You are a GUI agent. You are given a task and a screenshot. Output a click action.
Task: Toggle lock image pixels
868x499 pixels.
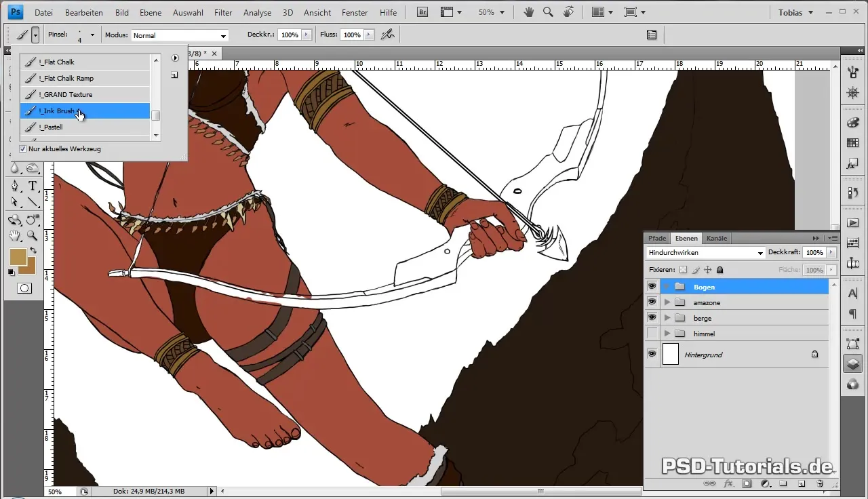point(695,270)
